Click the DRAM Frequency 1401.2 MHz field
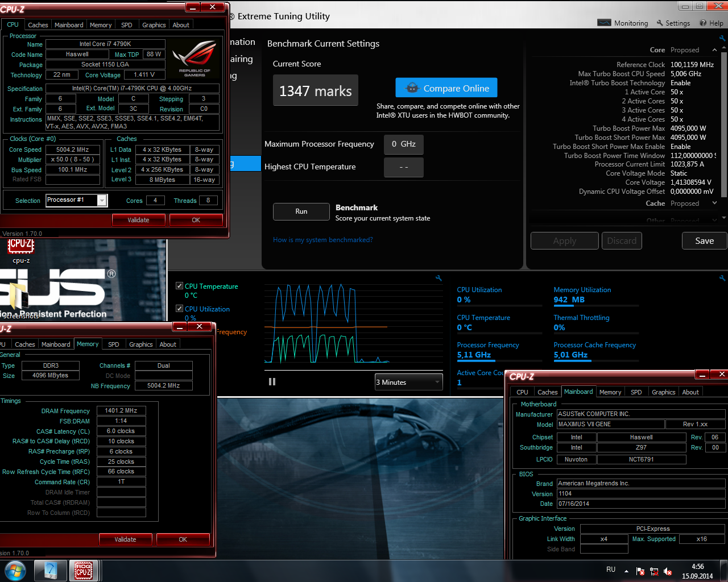Screen dimensions: 728x582 point(121,410)
